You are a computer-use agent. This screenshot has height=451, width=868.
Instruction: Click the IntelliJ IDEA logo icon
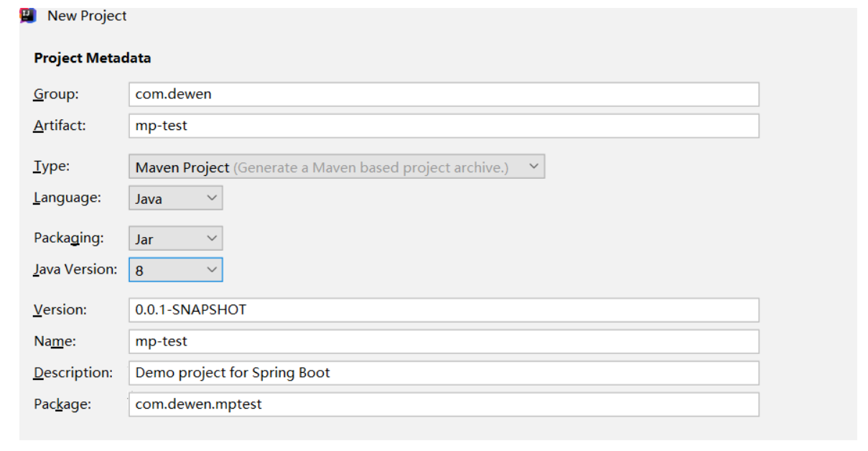(x=28, y=15)
